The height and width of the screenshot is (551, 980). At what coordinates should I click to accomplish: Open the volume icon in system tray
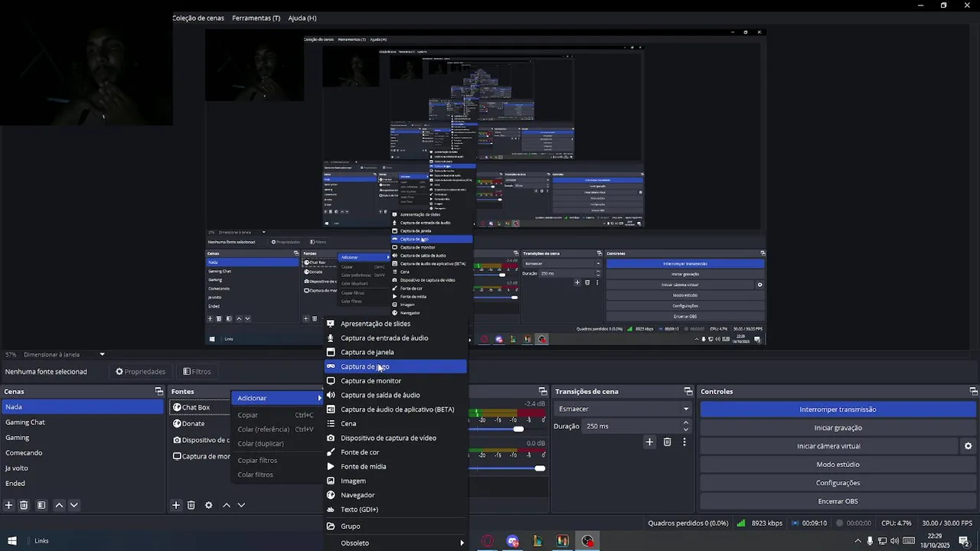point(894,541)
